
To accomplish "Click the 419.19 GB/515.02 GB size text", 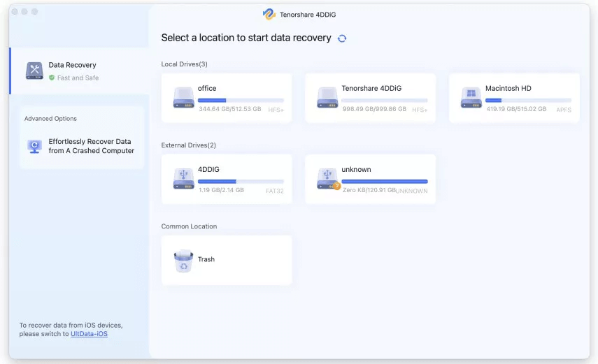I will (x=516, y=109).
